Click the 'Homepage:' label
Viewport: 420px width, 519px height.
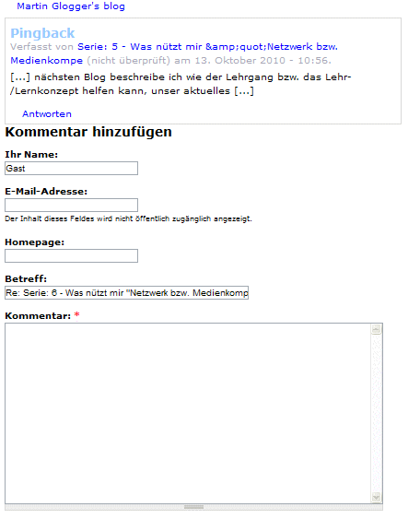[x=34, y=242]
